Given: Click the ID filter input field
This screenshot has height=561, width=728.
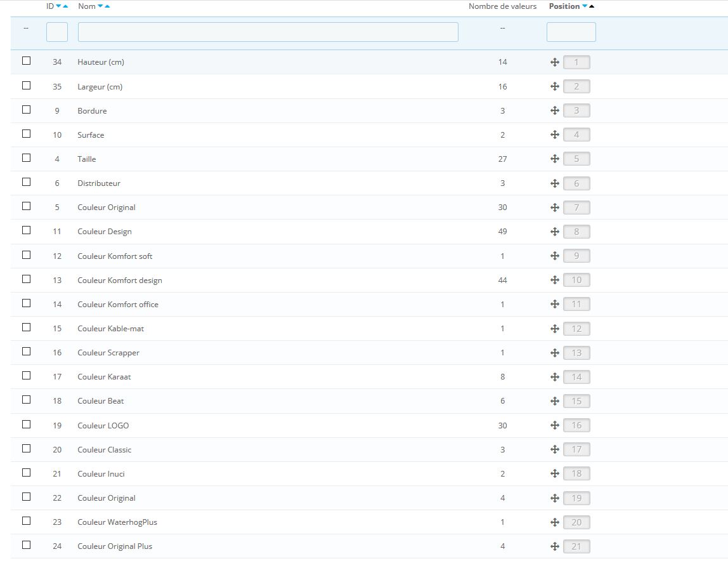Looking at the screenshot, I should point(57,32).
